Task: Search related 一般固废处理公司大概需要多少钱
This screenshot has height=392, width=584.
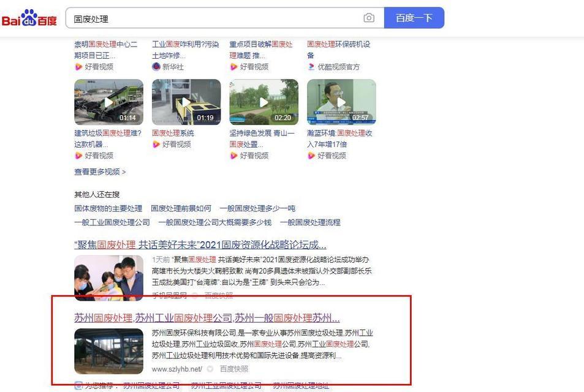Action: [x=215, y=222]
